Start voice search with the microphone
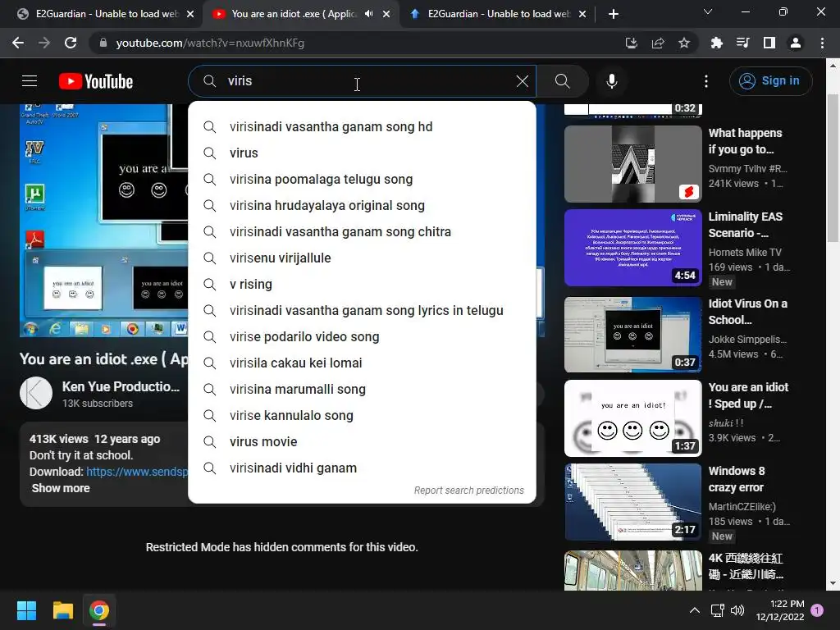The height and width of the screenshot is (630, 840). click(612, 81)
